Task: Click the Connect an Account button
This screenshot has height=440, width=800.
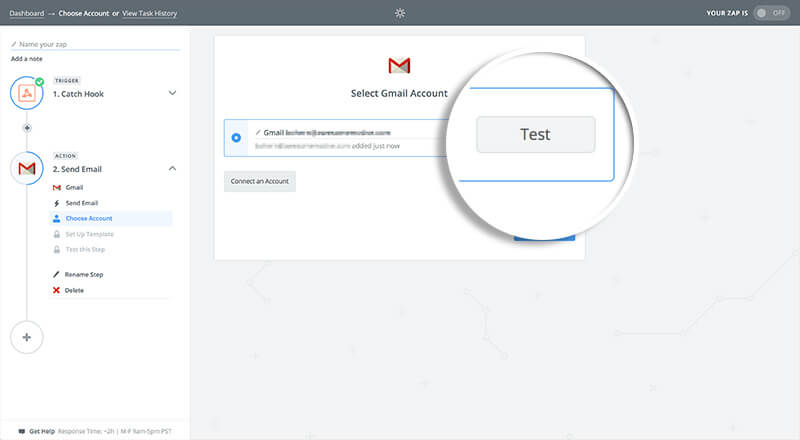Action: [x=260, y=181]
